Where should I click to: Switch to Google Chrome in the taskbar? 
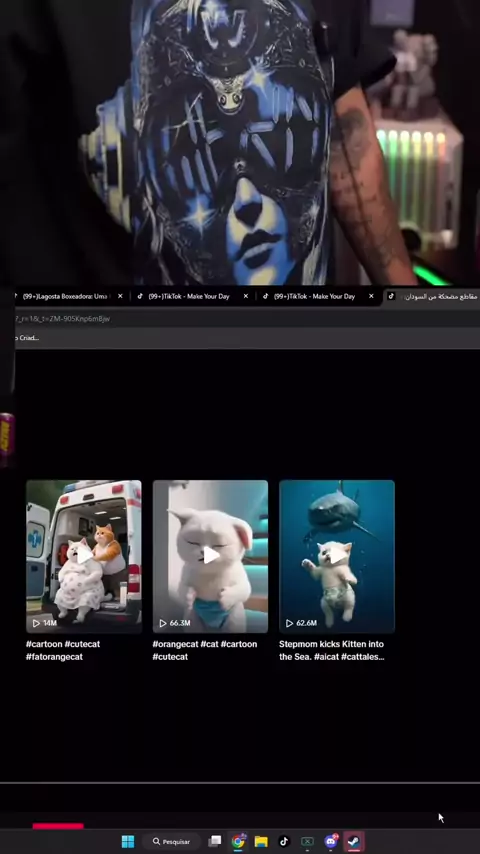coord(238,841)
